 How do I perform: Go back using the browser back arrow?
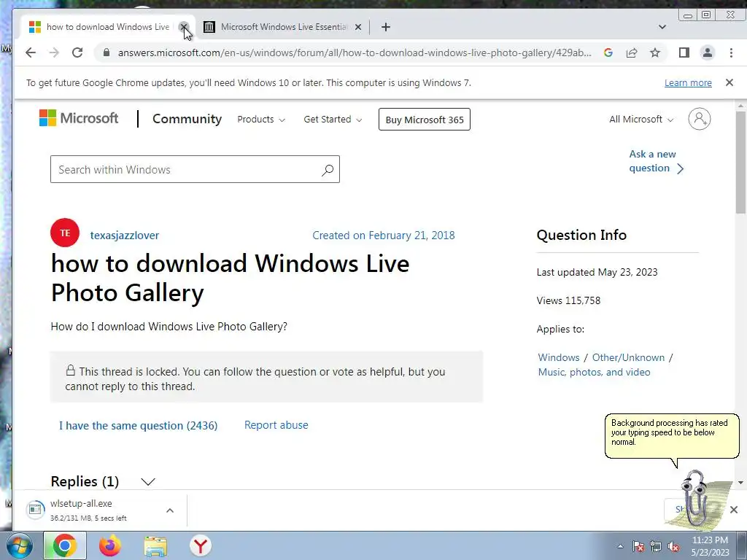coord(31,52)
